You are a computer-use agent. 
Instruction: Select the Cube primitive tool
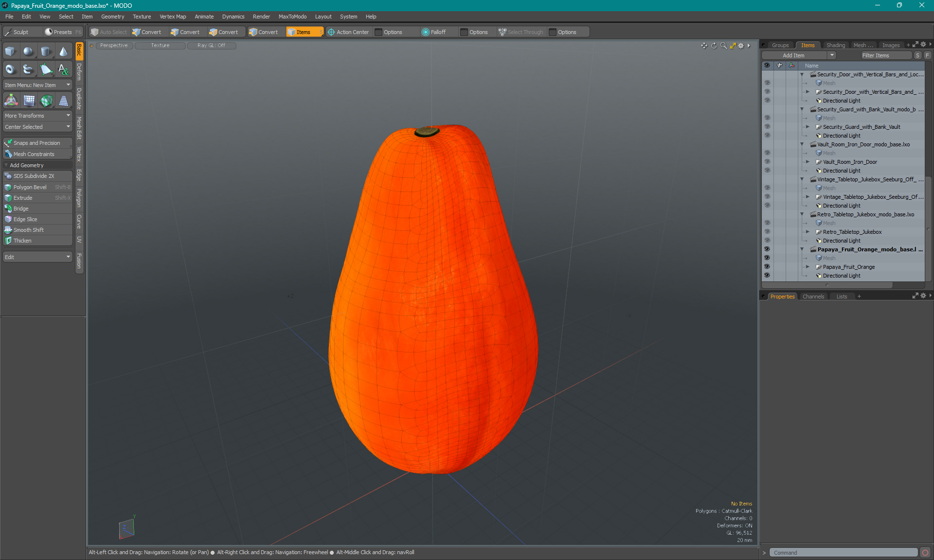click(x=10, y=52)
